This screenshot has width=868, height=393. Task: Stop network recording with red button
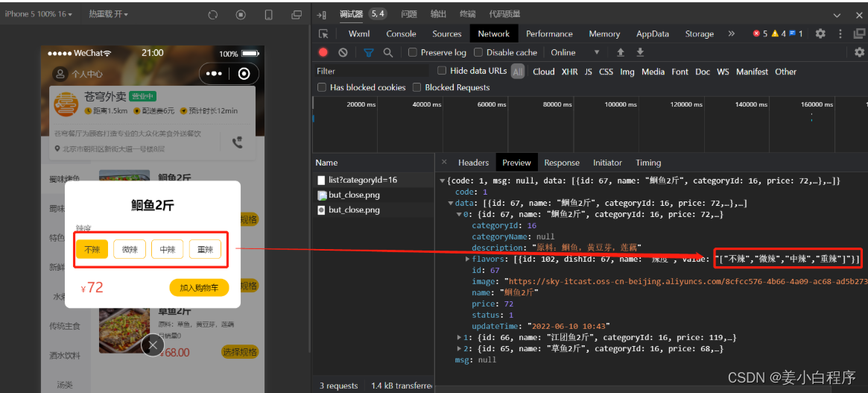[323, 52]
